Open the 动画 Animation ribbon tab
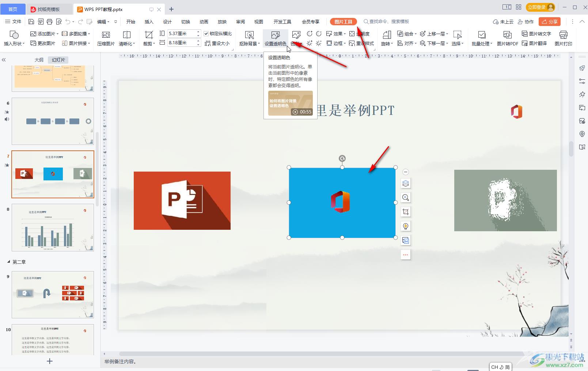Image resolution: width=588 pixels, height=371 pixels. pyautogui.click(x=204, y=22)
